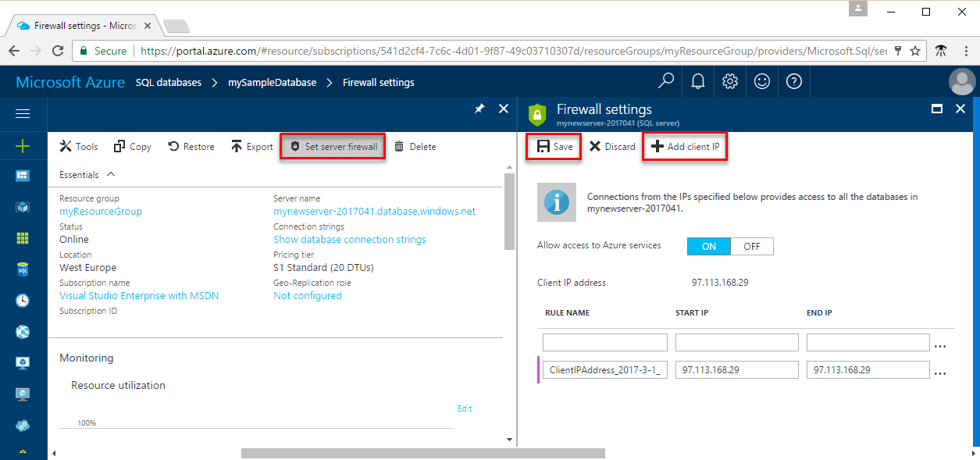Click Delete in the database toolbar
This screenshot has width=980, height=460.
[415, 146]
